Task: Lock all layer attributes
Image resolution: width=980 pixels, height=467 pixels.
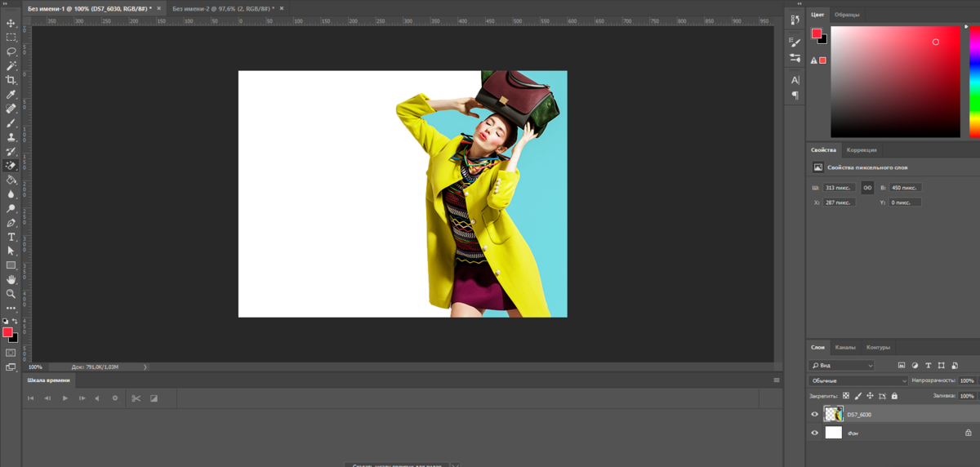Action: pos(894,396)
